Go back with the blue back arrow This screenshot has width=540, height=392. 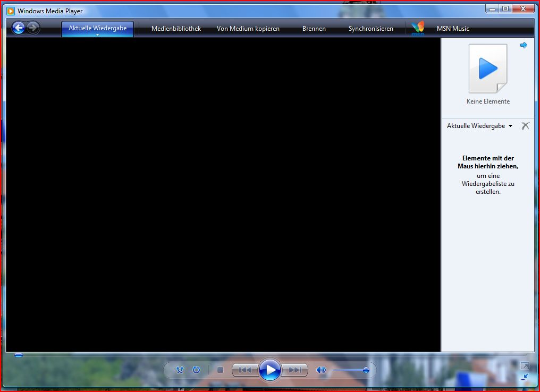[x=18, y=28]
